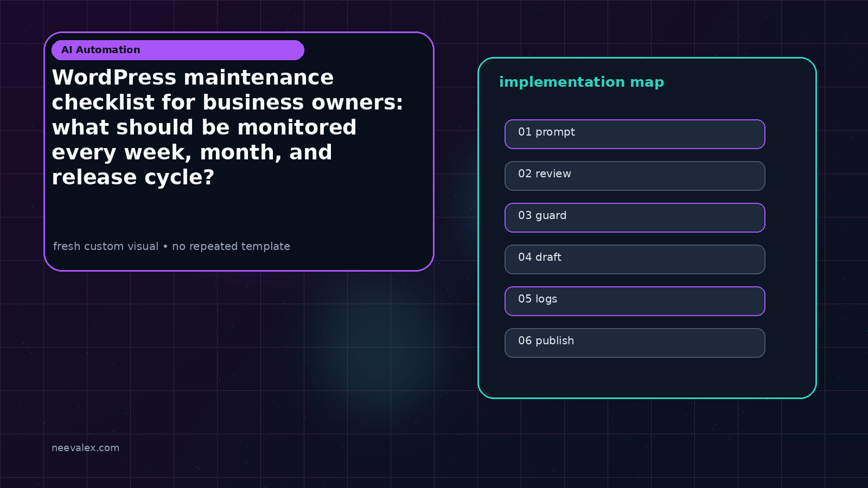This screenshot has height=488, width=868.
Task: Select the 05 logs step
Action: click(x=635, y=301)
